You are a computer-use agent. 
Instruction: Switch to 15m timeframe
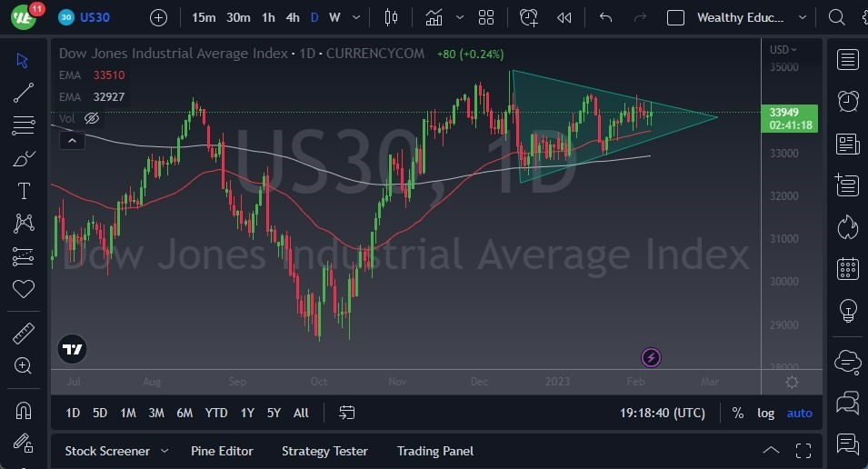204,17
